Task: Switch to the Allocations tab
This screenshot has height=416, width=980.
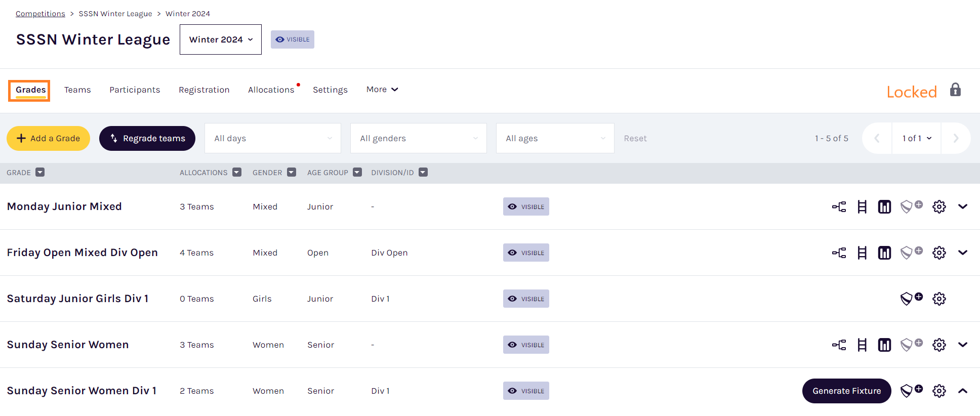Action: 271,90
